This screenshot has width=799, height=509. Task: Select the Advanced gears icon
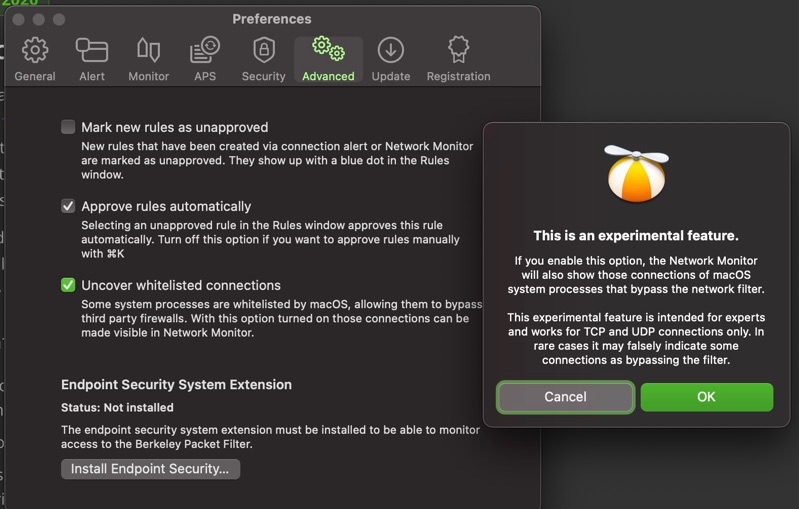click(x=328, y=59)
